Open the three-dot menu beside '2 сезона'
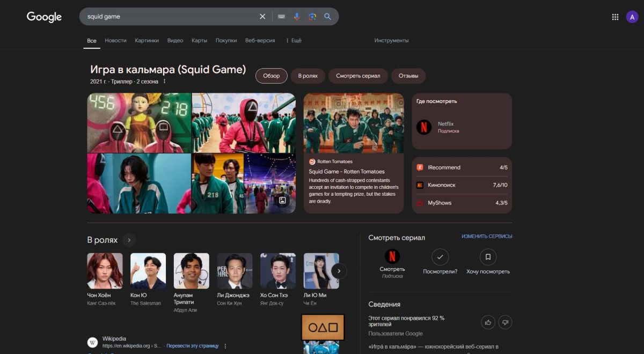 pyautogui.click(x=165, y=82)
